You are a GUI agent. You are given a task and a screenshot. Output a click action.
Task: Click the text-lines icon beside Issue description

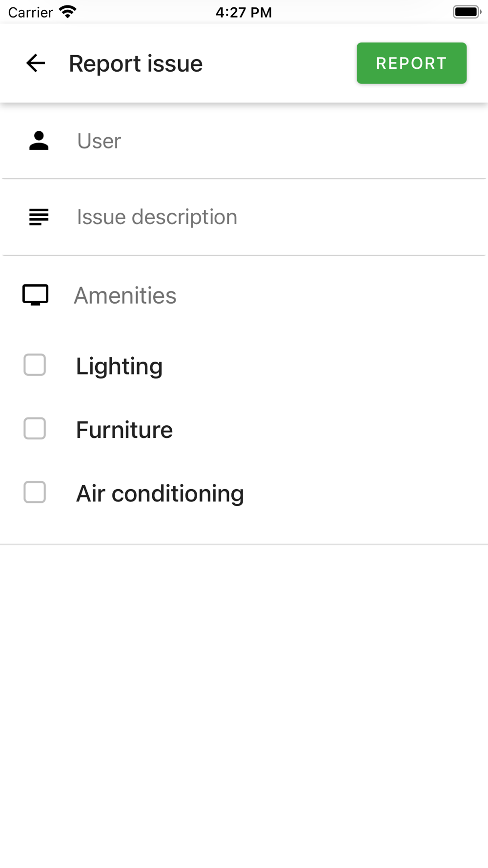tap(39, 217)
